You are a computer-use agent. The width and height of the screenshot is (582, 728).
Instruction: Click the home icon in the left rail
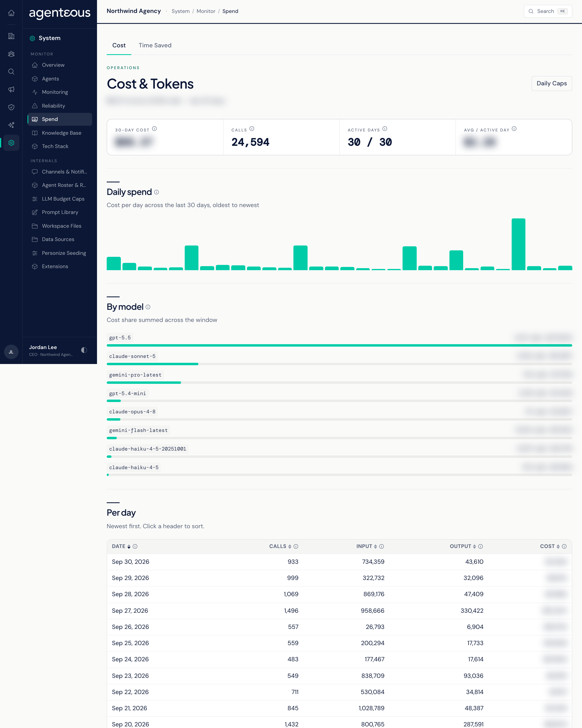point(11,13)
